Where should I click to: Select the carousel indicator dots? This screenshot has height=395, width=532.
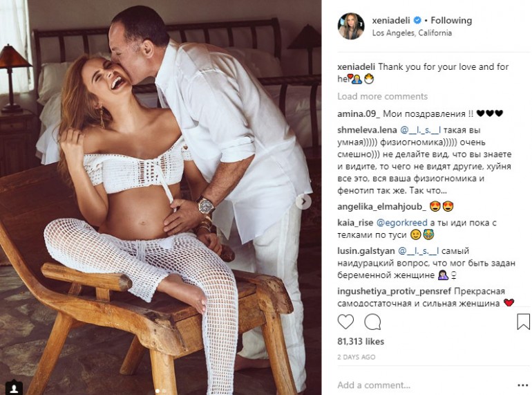(161, 391)
